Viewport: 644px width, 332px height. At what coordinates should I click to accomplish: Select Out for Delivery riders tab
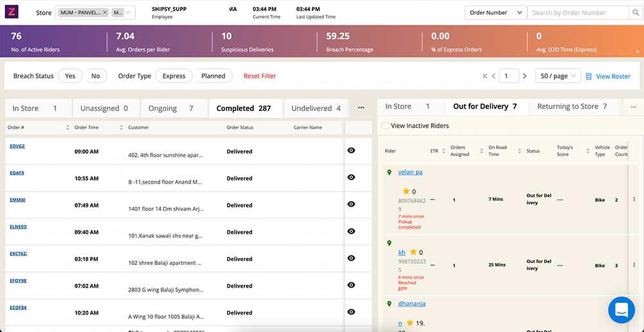[487, 106]
